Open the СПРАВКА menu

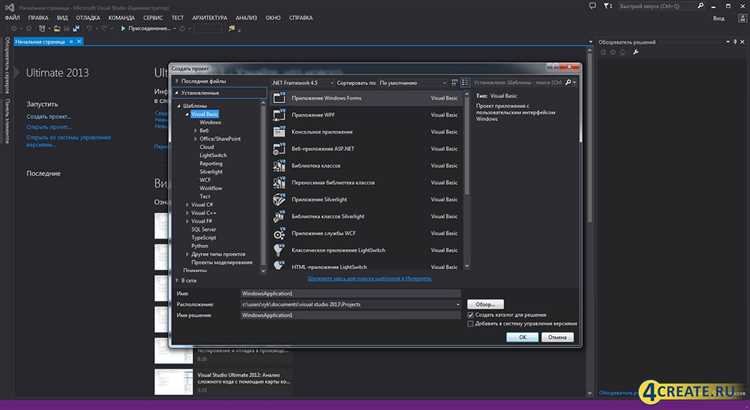click(x=301, y=18)
